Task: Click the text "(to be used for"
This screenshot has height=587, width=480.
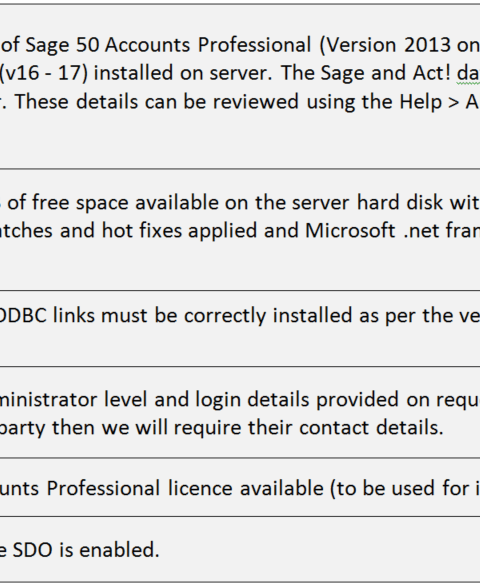Action: click(x=400, y=489)
